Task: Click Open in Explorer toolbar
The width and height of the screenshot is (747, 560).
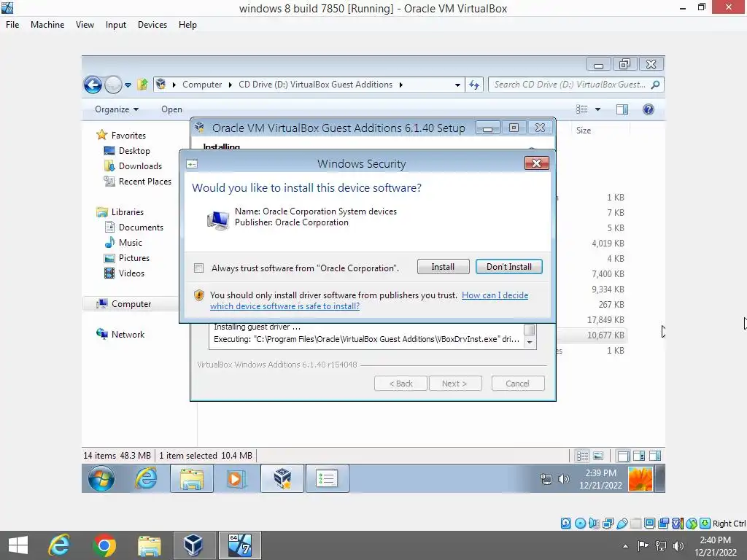Action: pyautogui.click(x=171, y=109)
